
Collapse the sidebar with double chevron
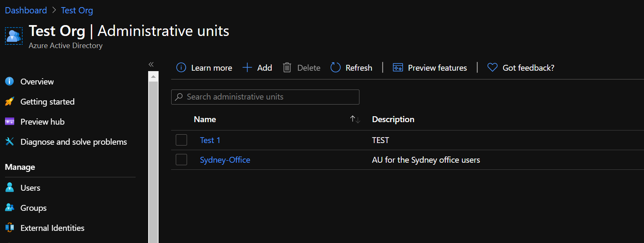pos(151,64)
